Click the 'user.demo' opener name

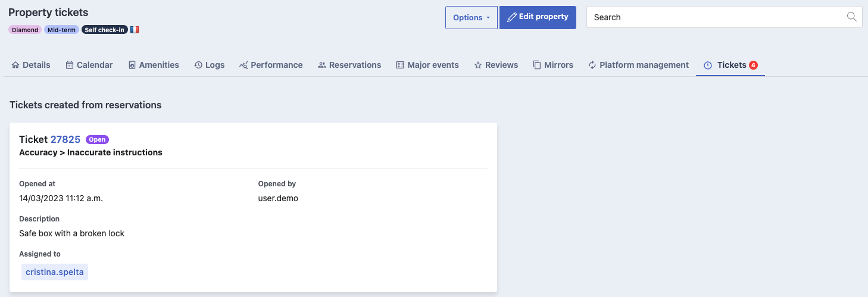point(278,198)
